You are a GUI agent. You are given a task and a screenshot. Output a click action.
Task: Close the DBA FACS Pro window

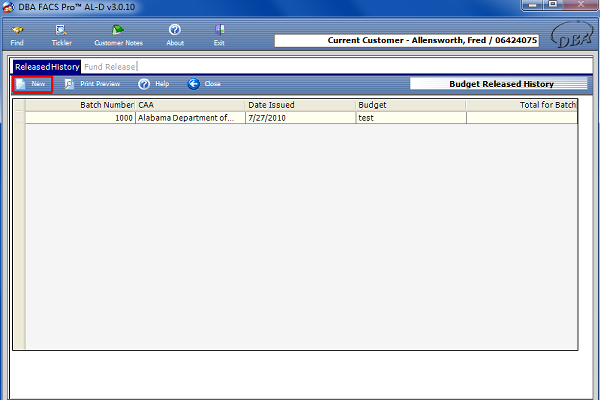(580, 5)
